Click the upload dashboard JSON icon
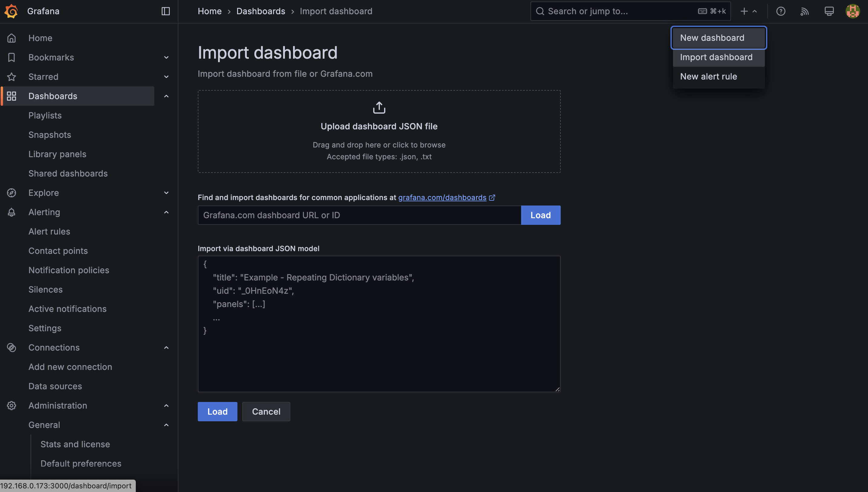 [x=379, y=108]
